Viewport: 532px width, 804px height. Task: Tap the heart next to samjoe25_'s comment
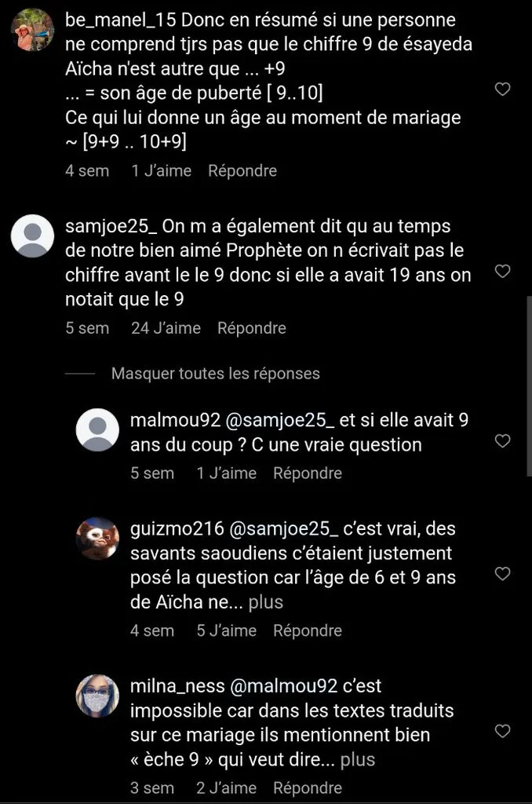tap(502, 271)
